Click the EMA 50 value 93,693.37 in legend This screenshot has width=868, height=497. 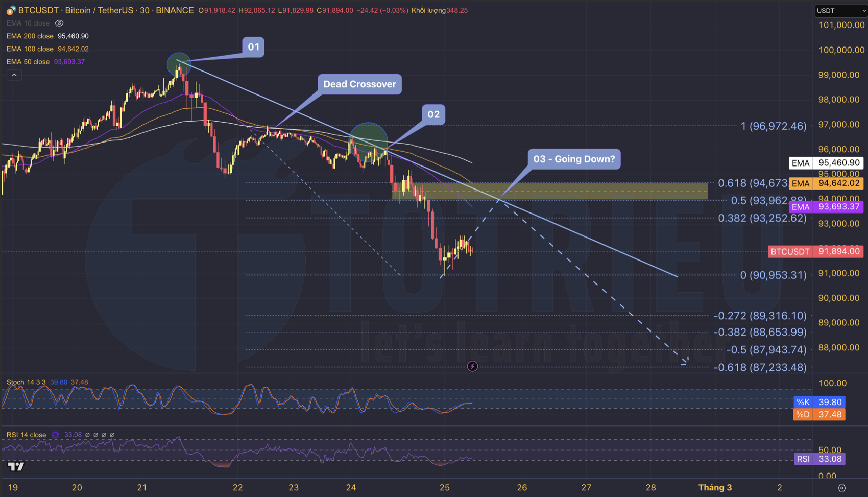click(x=69, y=62)
